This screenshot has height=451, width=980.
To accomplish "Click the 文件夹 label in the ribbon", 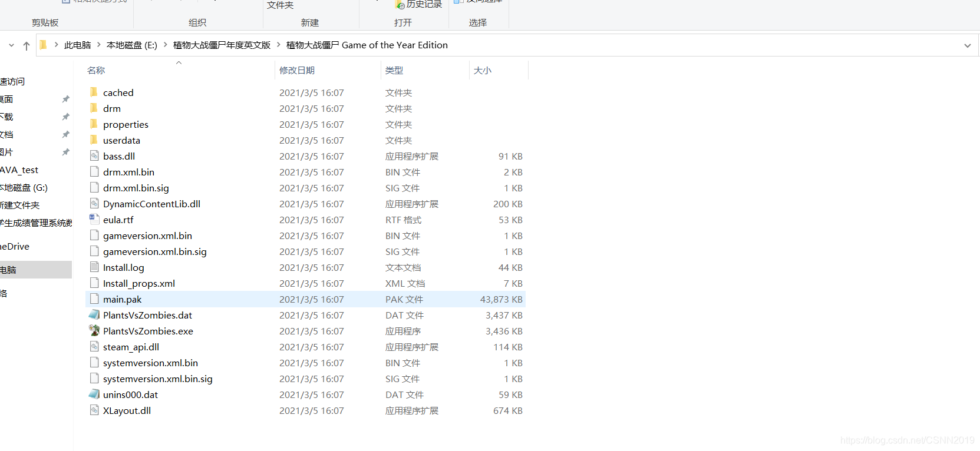I will [x=280, y=5].
